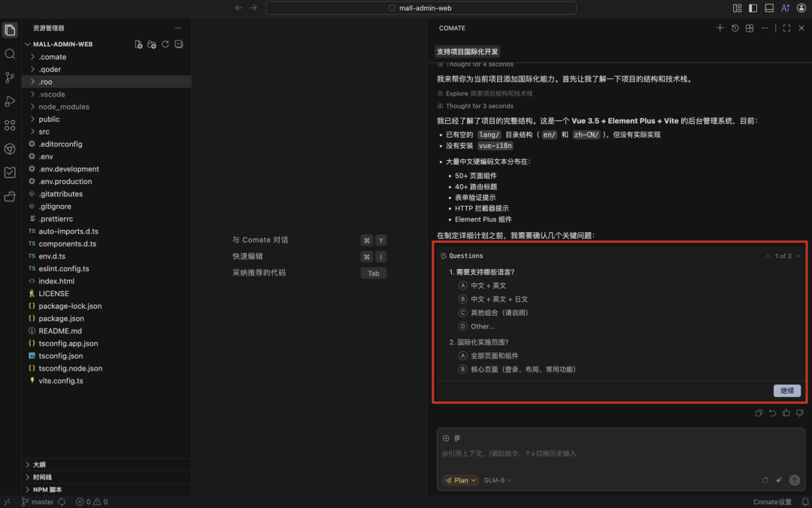Click the master branch in status bar

(x=38, y=502)
